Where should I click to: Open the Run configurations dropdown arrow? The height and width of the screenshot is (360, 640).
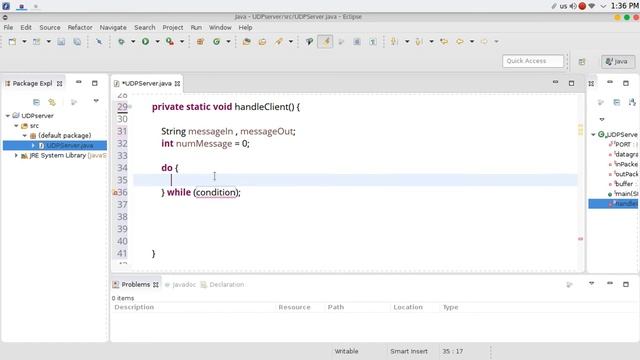tap(157, 42)
